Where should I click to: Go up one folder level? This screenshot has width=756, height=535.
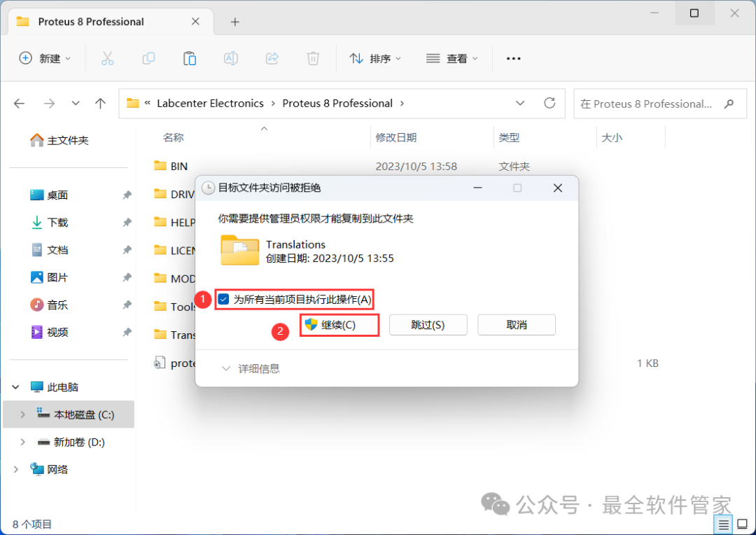click(x=100, y=103)
